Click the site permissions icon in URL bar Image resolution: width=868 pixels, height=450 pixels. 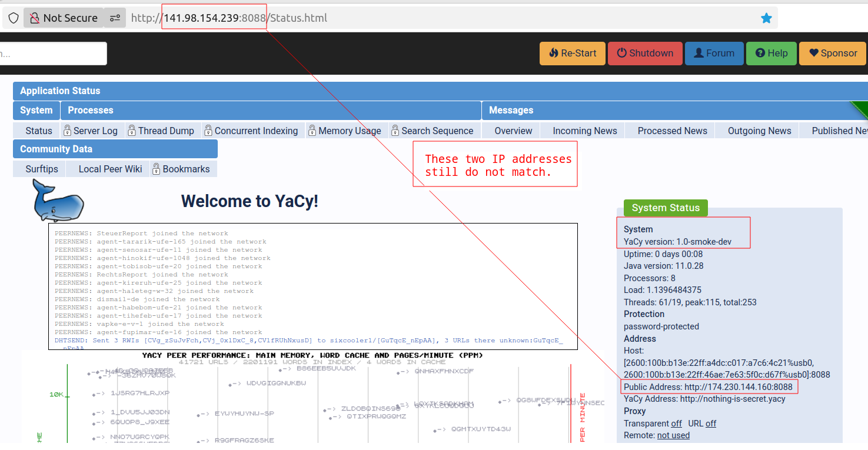pos(115,18)
